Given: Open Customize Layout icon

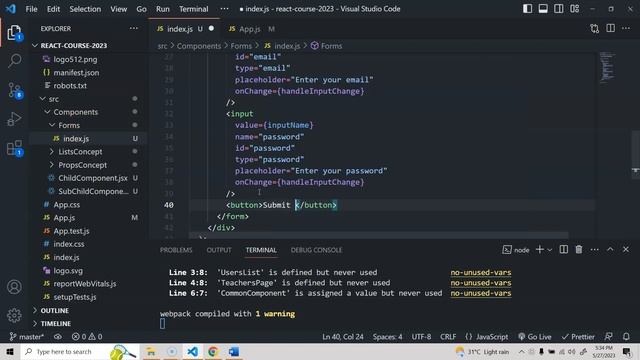Looking at the screenshot, I should click(x=575, y=9).
